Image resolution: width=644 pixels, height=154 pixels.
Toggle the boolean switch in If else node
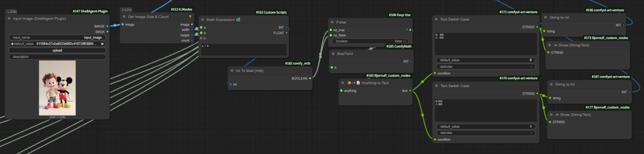point(370,41)
